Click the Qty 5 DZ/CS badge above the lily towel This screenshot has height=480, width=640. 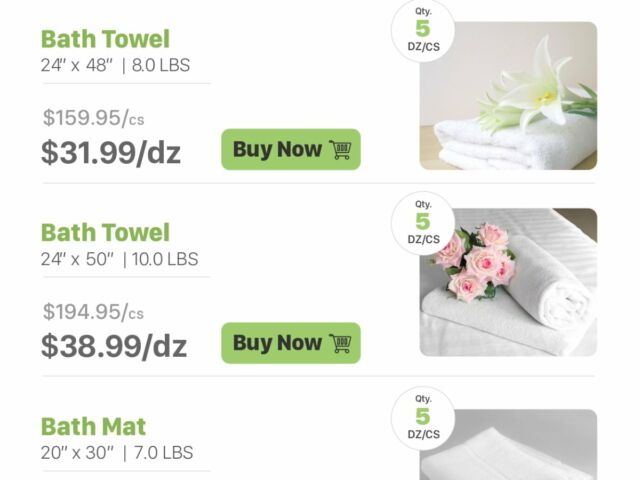pyautogui.click(x=423, y=30)
